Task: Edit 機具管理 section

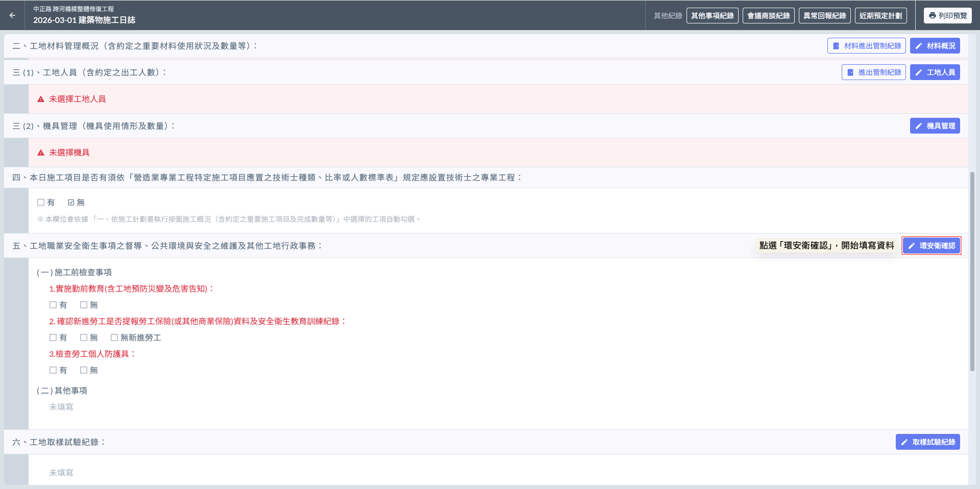Action: coord(935,126)
